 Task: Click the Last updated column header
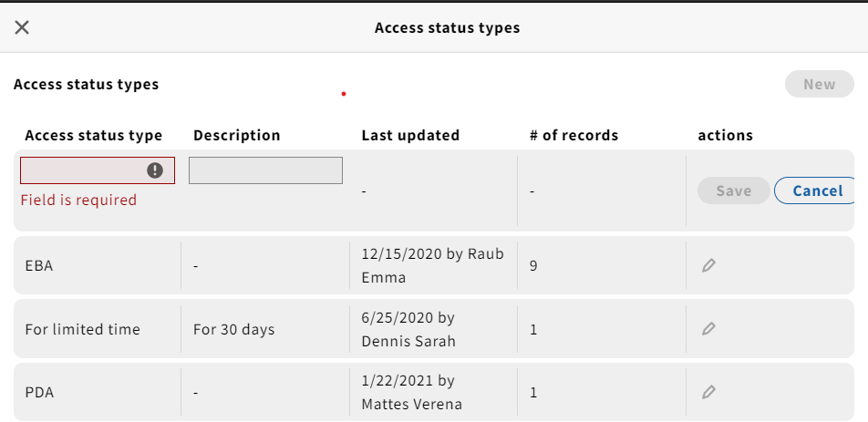coord(410,136)
